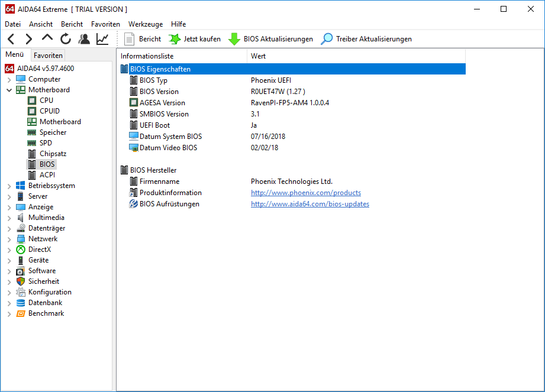Select the Chipsatz tree item
Viewport: 545px width, 392px height.
53,154
